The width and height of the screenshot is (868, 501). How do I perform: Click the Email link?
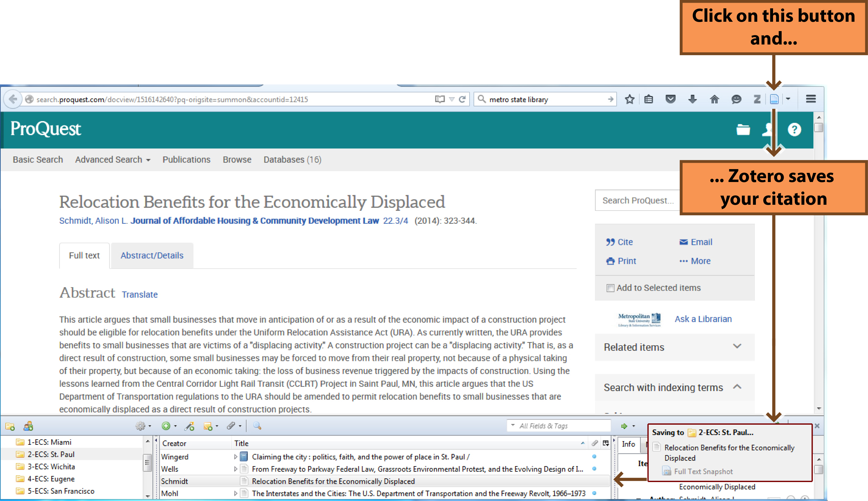tap(696, 242)
